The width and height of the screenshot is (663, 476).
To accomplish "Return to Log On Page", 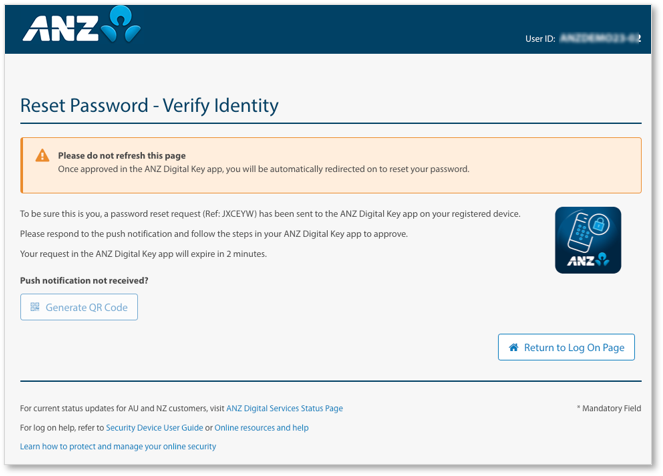I will coord(566,347).
